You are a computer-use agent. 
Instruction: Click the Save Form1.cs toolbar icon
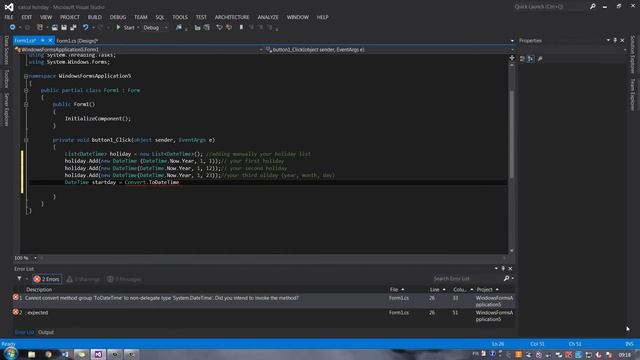pyautogui.click(x=64, y=27)
